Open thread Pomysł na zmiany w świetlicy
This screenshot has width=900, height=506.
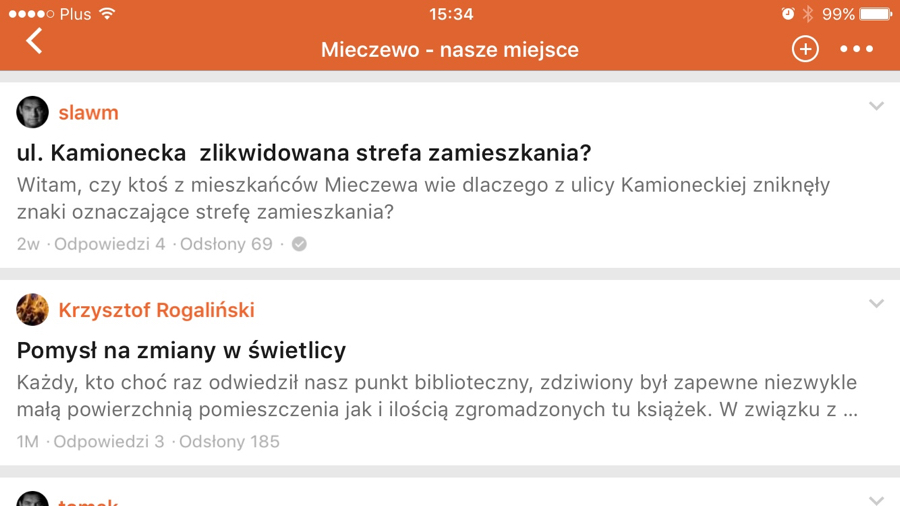[x=181, y=350]
